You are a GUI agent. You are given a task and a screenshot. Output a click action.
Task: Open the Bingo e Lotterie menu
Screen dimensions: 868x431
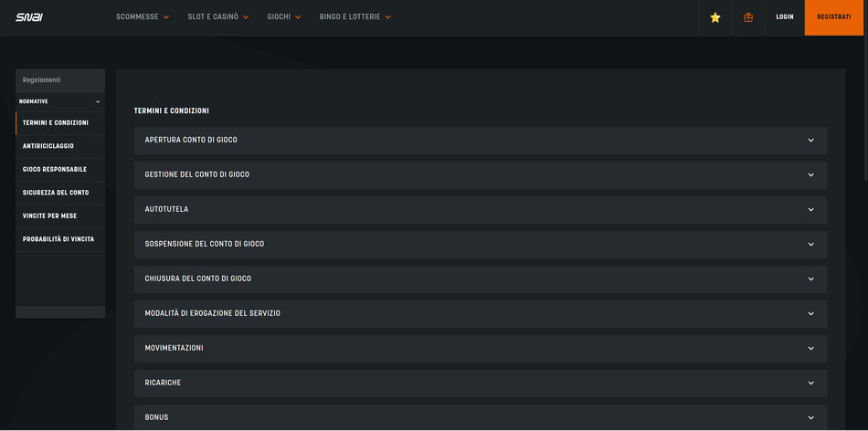(355, 17)
